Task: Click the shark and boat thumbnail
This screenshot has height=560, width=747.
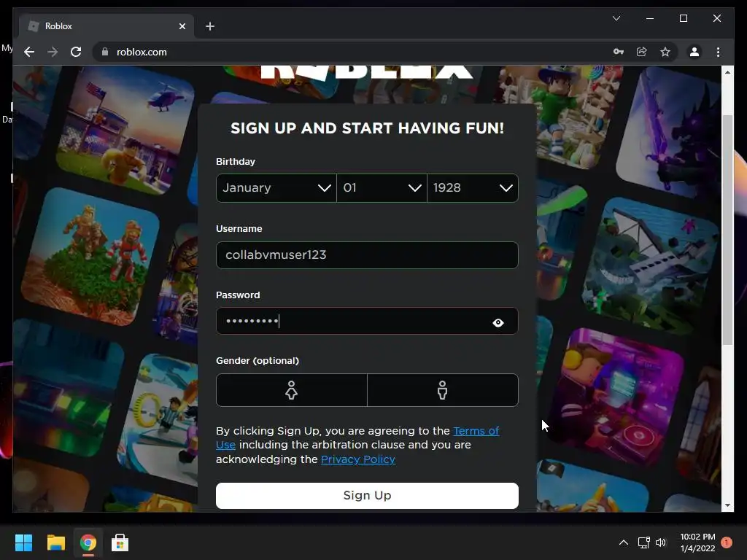Action: coord(651,265)
